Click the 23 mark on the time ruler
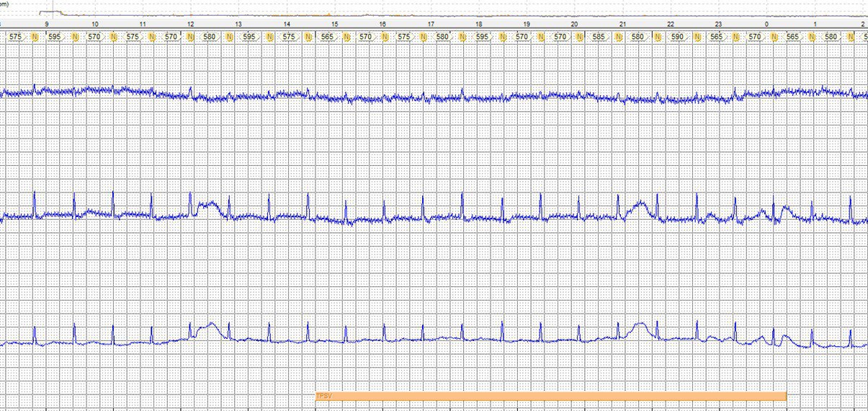This screenshot has width=868, height=411. coord(718,24)
